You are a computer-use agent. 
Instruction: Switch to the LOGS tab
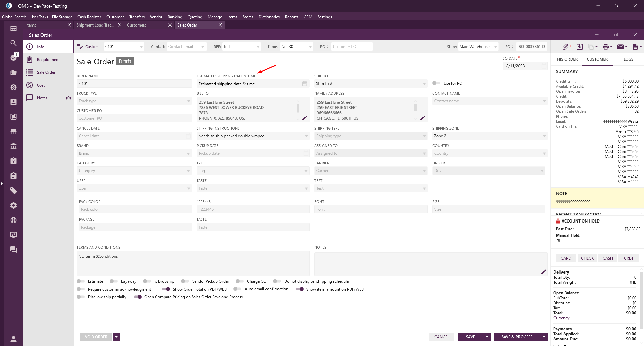point(628,59)
